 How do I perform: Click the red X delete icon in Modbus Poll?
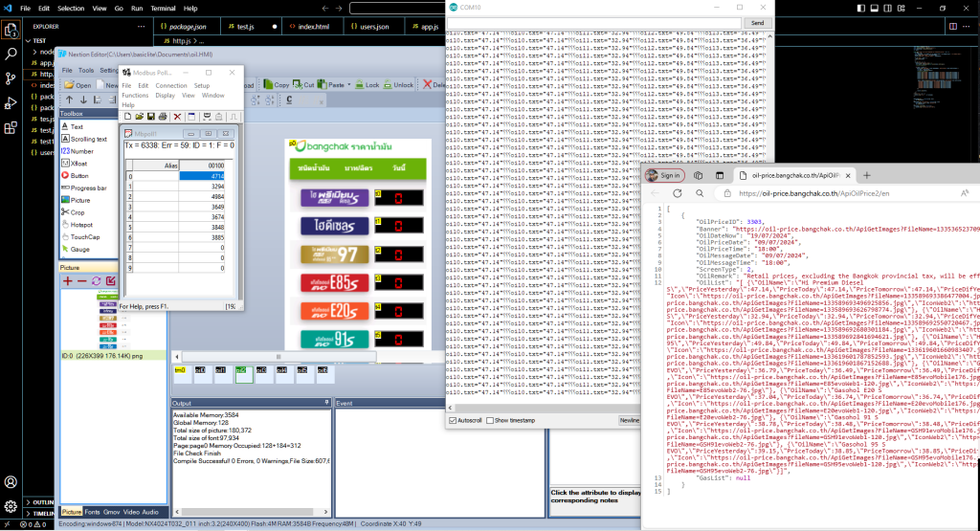click(x=177, y=117)
